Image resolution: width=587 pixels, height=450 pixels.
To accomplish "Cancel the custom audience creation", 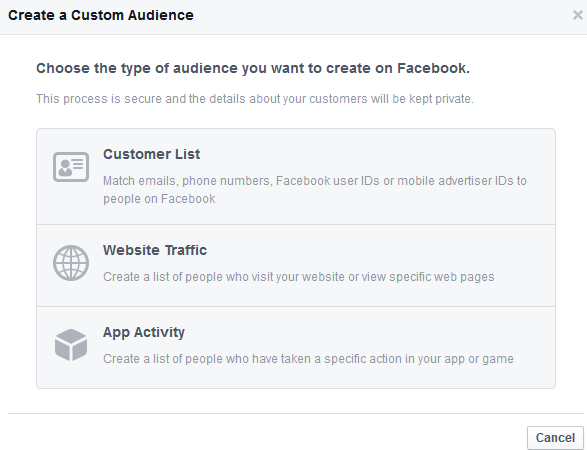I will click(555, 438).
